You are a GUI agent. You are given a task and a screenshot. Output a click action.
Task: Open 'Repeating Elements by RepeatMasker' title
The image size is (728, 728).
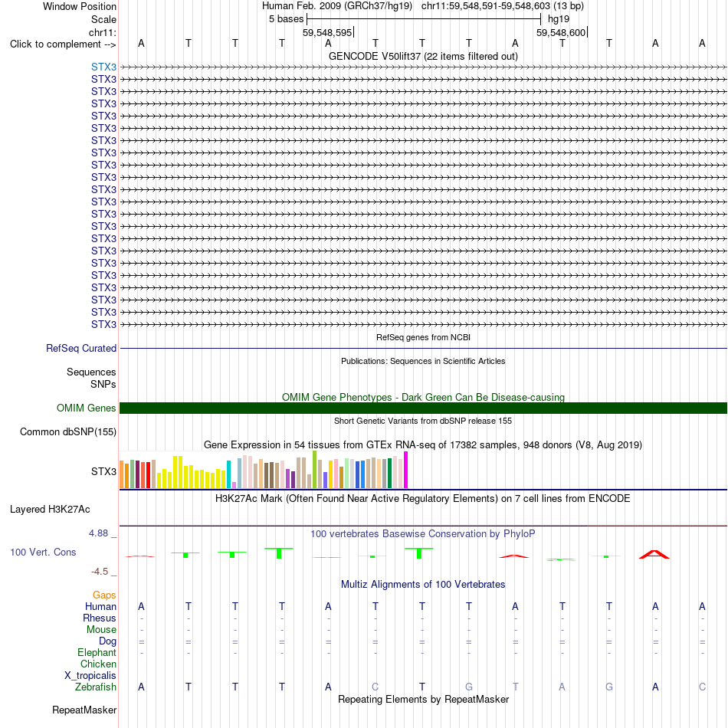tap(423, 700)
